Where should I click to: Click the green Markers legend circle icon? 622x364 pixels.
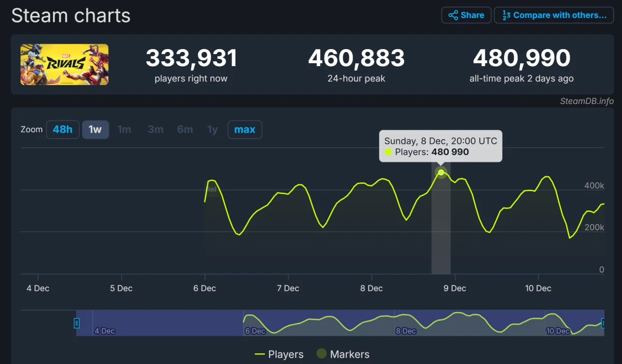[x=321, y=354]
